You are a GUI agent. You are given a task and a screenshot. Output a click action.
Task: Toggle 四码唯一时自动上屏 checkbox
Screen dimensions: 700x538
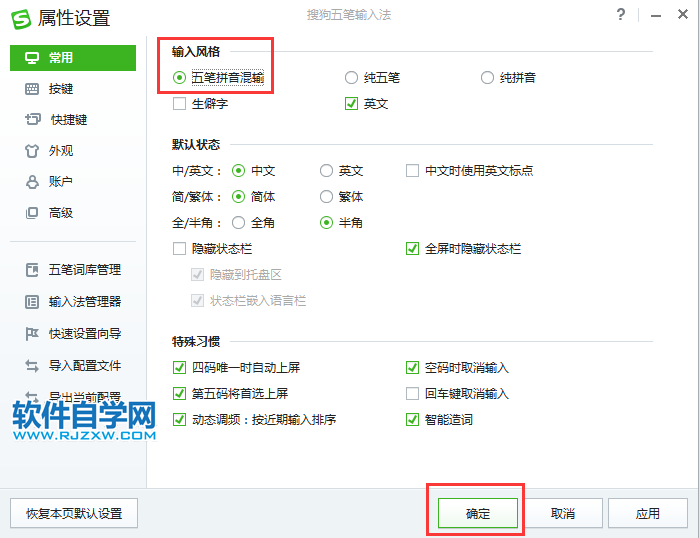tap(179, 368)
